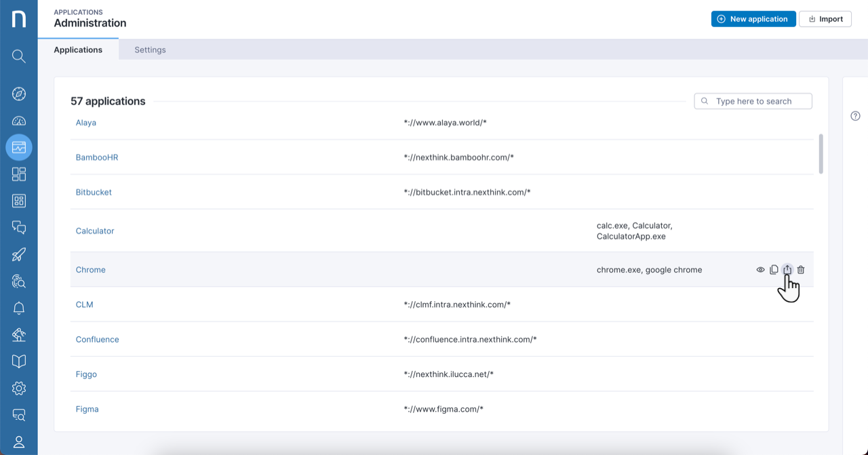Click the help question mark icon
This screenshot has height=455, width=868.
[855, 116]
